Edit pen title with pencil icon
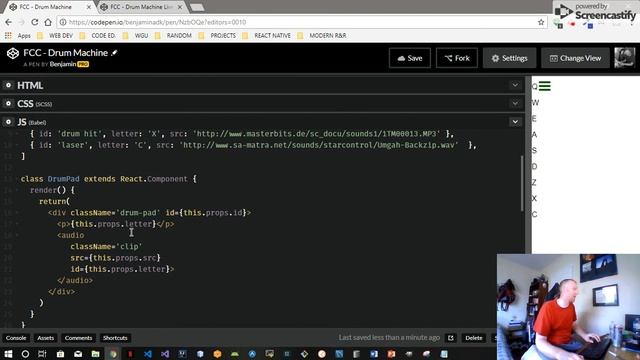The width and height of the screenshot is (640, 360). [114, 53]
